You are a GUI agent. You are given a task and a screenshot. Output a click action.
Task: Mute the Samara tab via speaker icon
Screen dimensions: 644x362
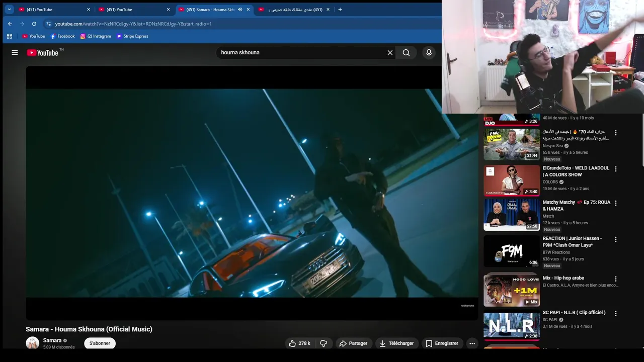click(x=240, y=10)
